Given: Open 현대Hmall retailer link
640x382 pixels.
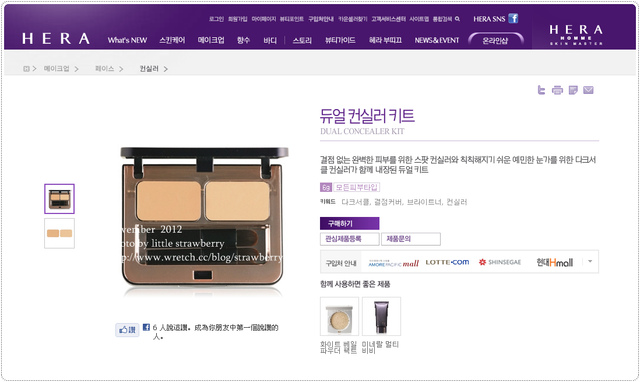Looking at the screenshot, I should (x=554, y=262).
